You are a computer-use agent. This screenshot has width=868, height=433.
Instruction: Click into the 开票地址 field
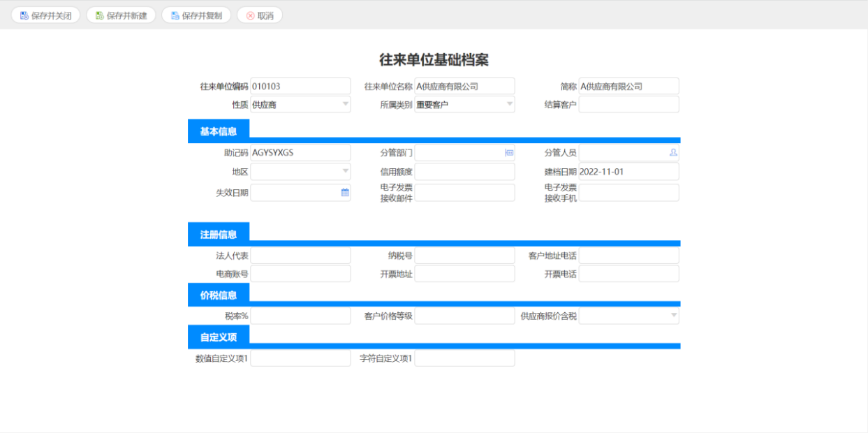[x=464, y=274]
